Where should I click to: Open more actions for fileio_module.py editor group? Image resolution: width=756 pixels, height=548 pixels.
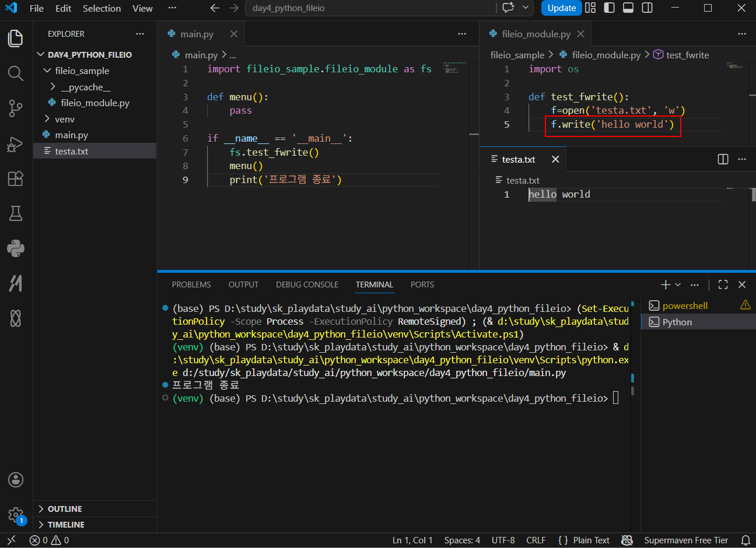pos(742,34)
